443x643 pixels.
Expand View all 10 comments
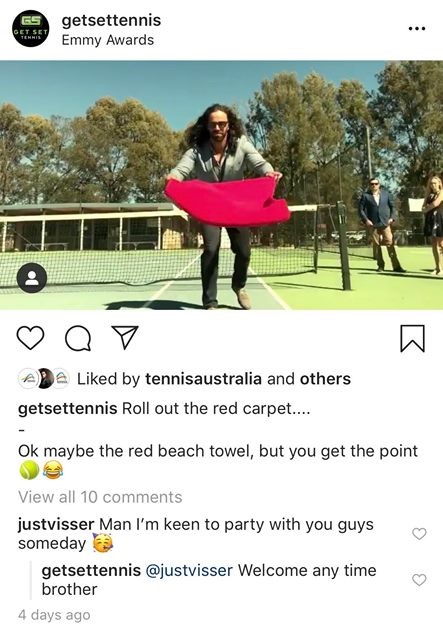click(x=100, y=497)
